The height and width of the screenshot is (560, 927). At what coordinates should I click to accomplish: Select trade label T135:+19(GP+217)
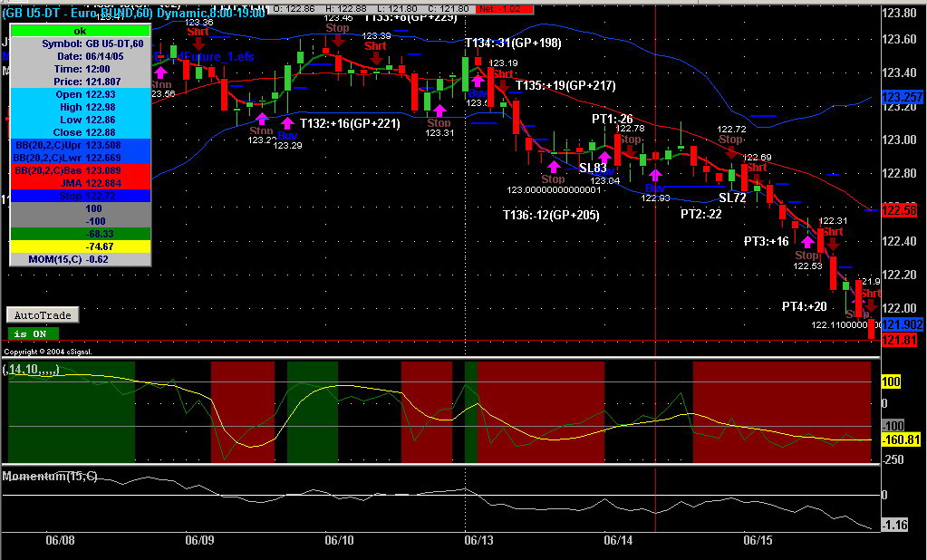tap(565, 86)
